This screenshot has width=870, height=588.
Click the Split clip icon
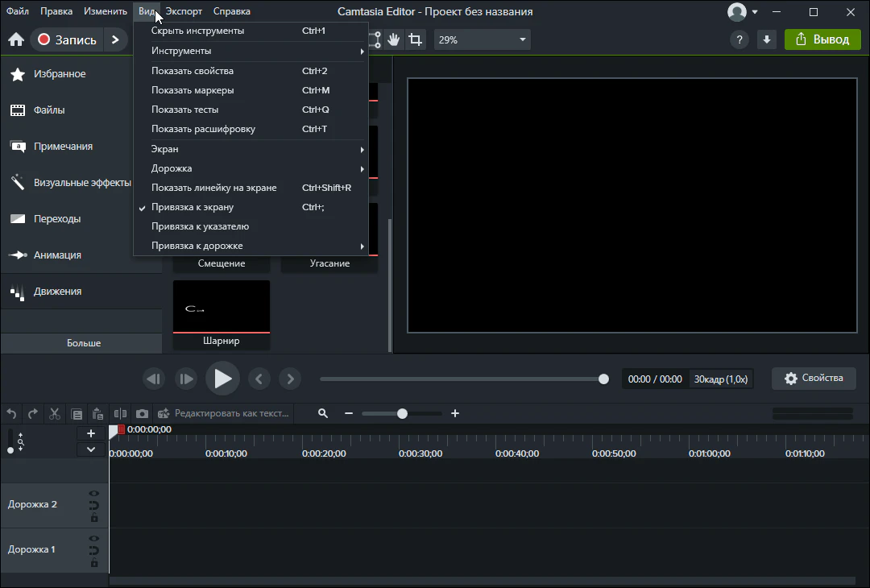click(120, 413)
